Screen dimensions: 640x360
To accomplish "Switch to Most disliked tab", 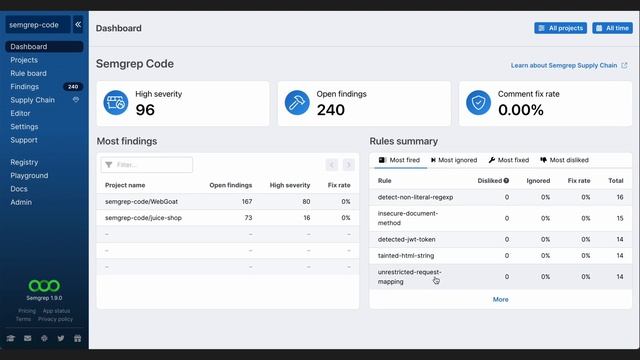I will pyautogui.click(x=564, y=160).
